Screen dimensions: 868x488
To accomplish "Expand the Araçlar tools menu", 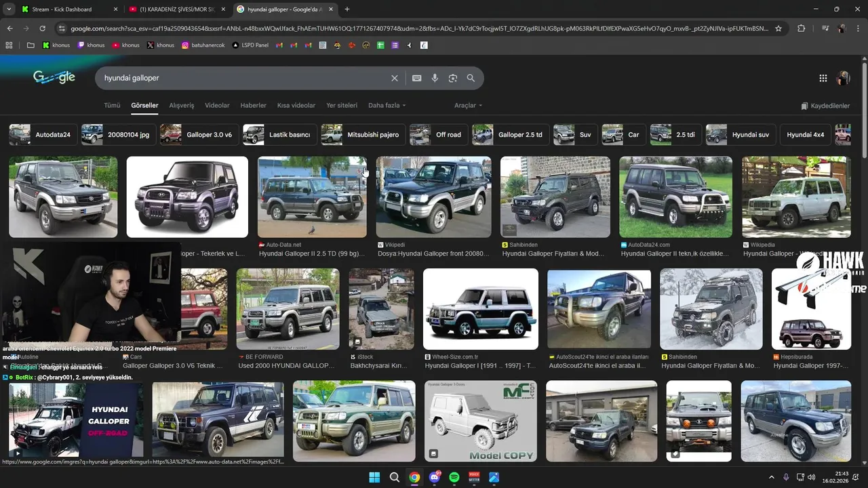I will tap(468, 106).
